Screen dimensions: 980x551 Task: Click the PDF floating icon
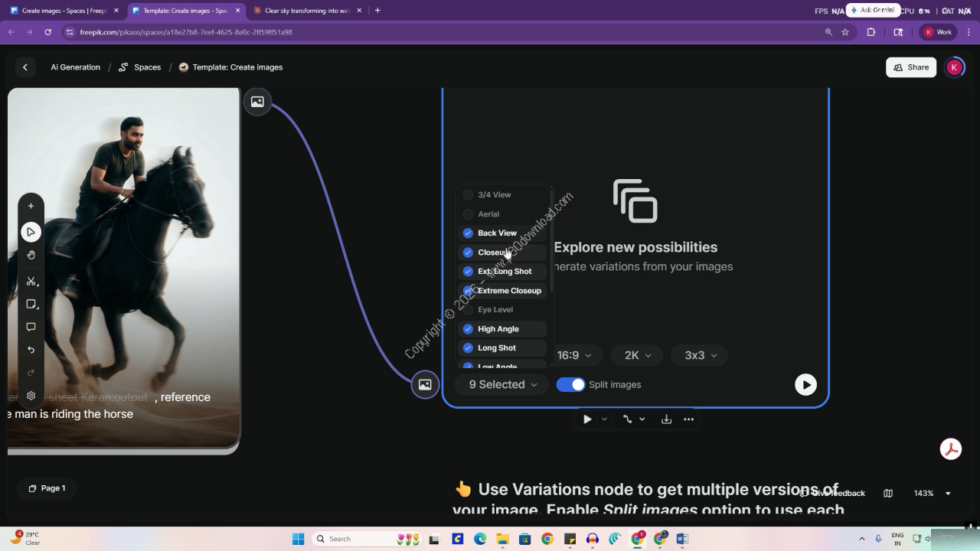951,449
